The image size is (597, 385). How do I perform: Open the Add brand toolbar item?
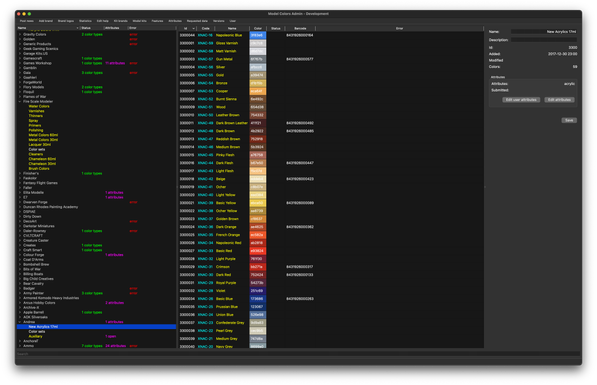(x=46, y=21)
